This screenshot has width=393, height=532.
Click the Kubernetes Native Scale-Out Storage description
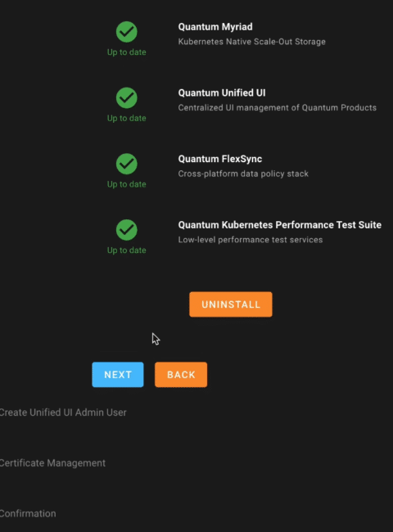coord(252,42)
